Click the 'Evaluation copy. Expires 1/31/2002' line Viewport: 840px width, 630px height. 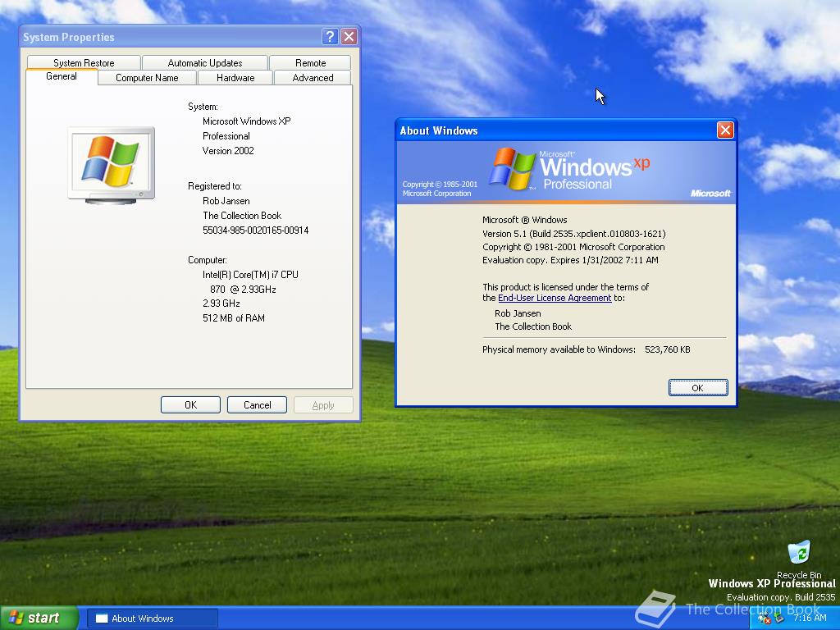coord(571,260)
